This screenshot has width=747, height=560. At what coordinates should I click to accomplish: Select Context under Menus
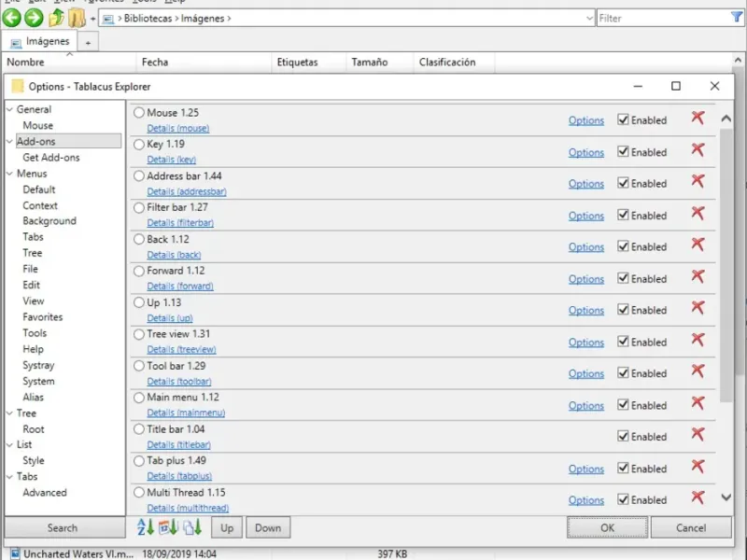tap(40, 205)
